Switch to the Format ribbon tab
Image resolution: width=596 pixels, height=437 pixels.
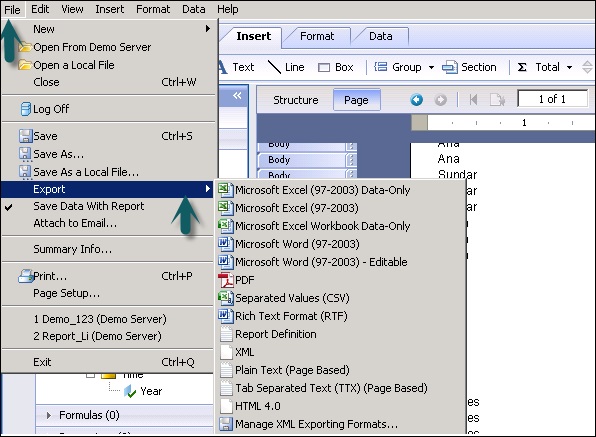pos(317,36)
